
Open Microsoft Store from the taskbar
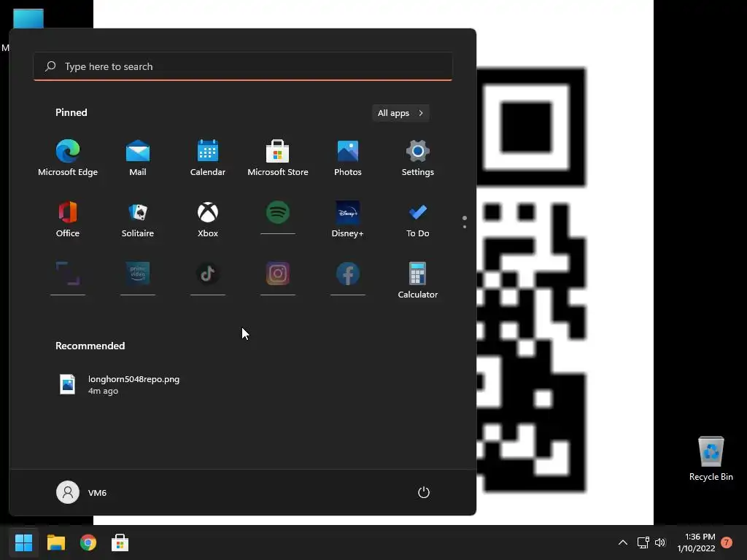tap(120, 542)
